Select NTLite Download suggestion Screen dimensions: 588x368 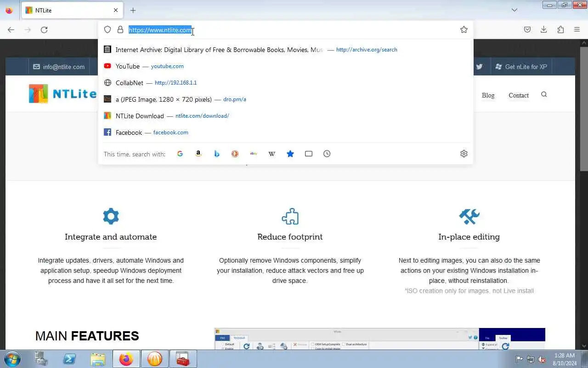point(286,116)
